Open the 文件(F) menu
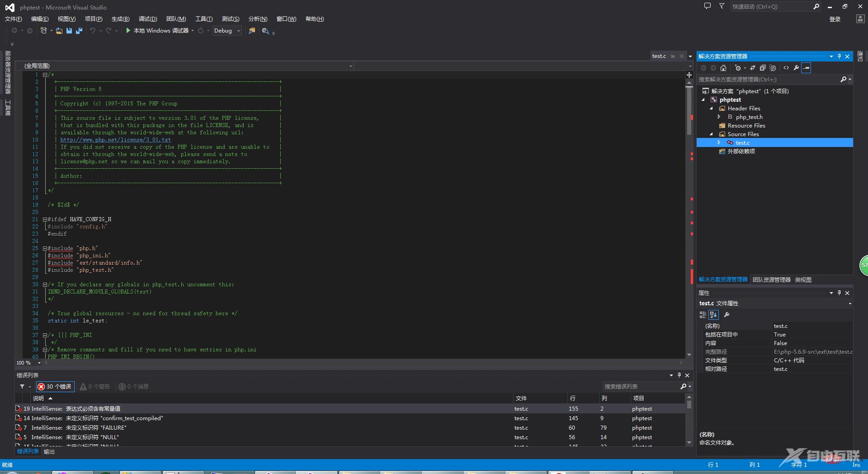The height and width of the screenshot is (474, 868). pyautogui.click(x=13, y=19)
